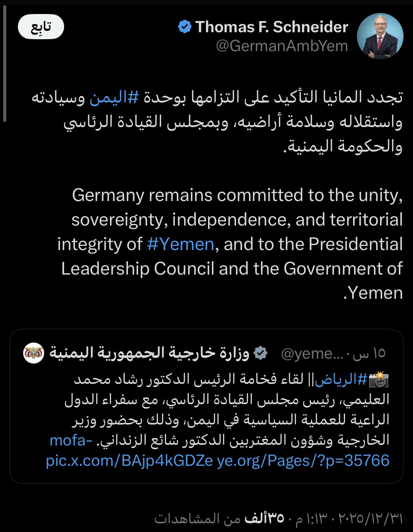Open the English #Yemen hashtag
This screenshot has width=413, height=532.
click(180, 244)
